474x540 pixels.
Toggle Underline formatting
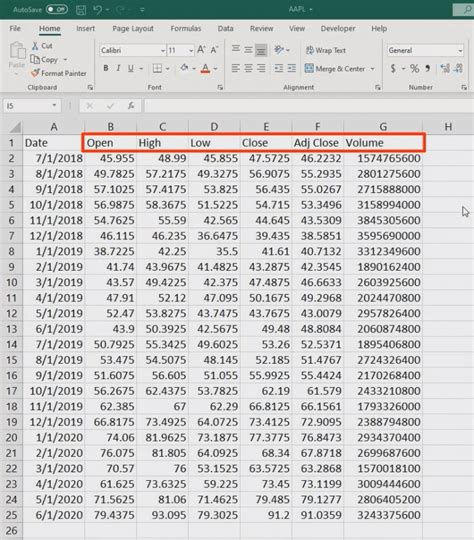click(131, 69)
